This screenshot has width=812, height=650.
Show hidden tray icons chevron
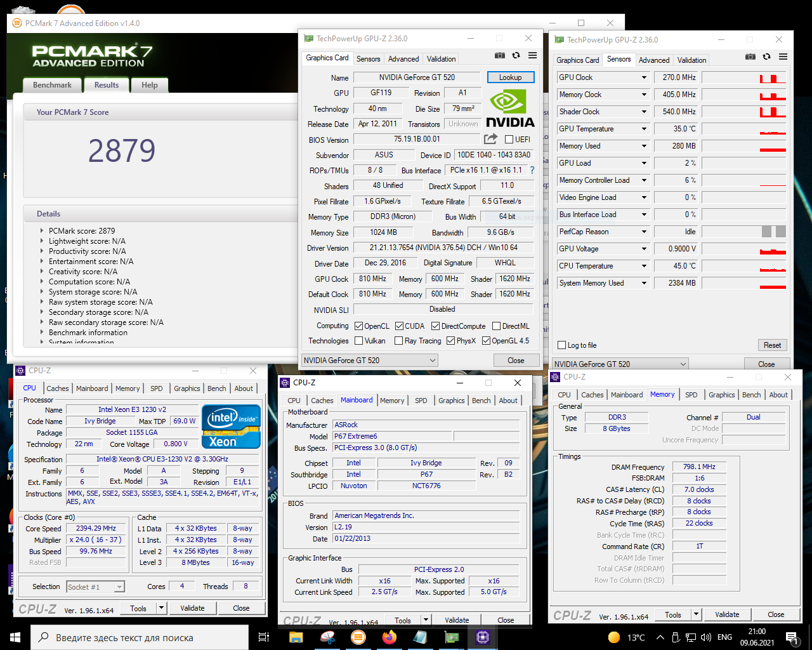click(660, 637)
